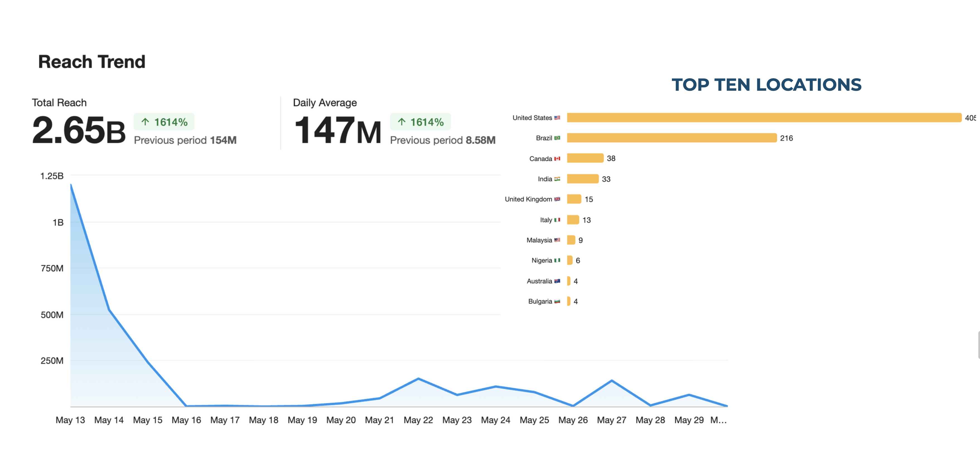The image size is (980, 457).
Task: Click the May 16 axis label
Action: click(x=186, y=420)
